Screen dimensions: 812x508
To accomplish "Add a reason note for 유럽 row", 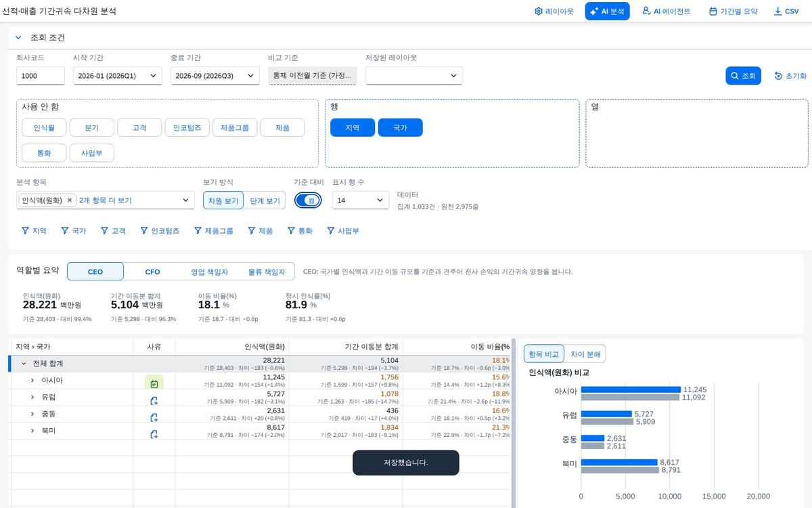I will point(154,400).
